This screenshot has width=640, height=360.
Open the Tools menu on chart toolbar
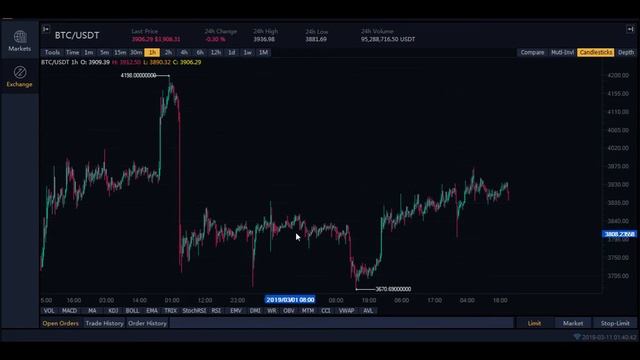pyautogui.click(x=52, y=53)
